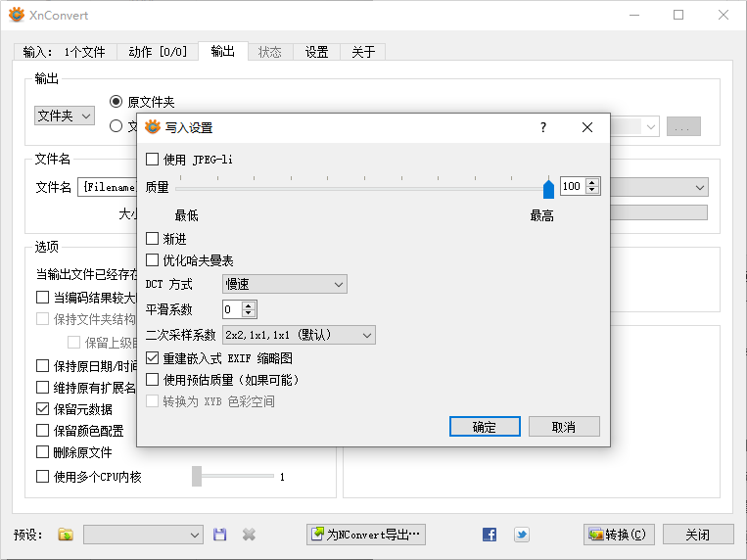Enable the 使用 JPEG-li checkbox
This screenshot has width=747, height=560.
(152, 160)
